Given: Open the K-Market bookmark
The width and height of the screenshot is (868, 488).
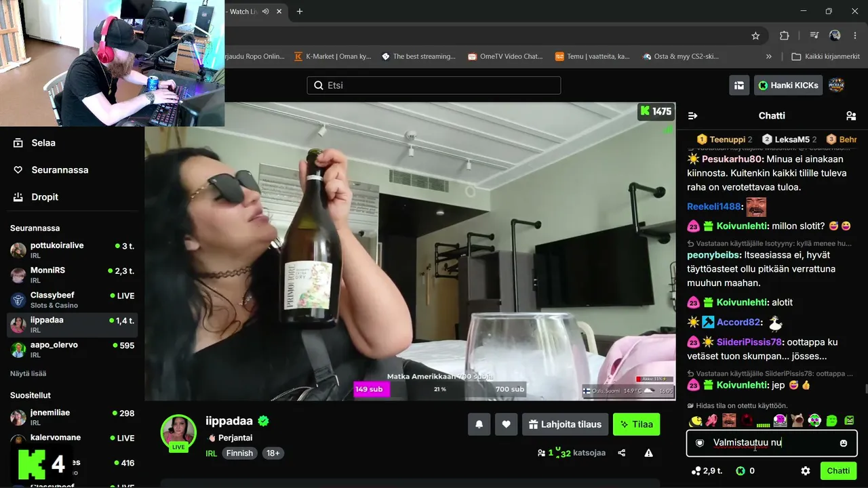Looking at the screenshot, I should pos(333,57).
